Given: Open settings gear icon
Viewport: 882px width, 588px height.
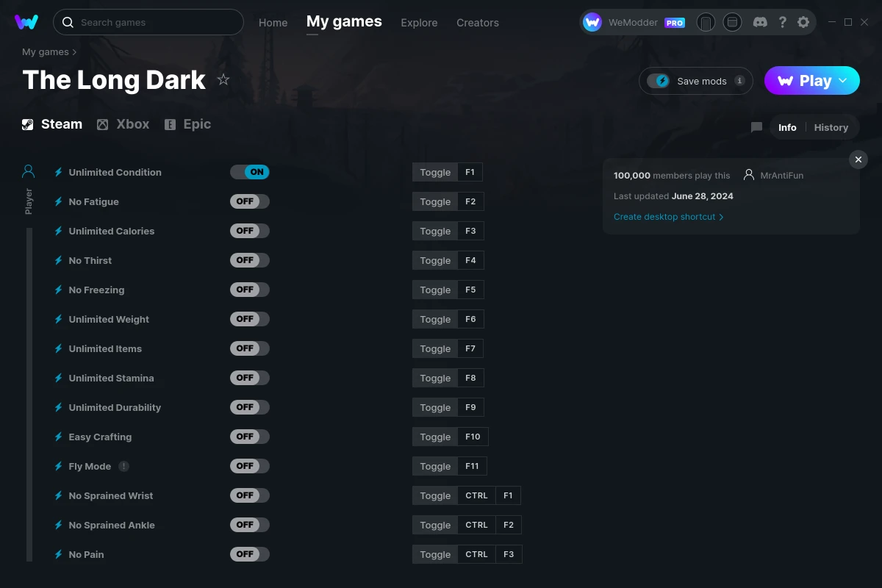Looking at the screenshot, I should coord(803,22).
